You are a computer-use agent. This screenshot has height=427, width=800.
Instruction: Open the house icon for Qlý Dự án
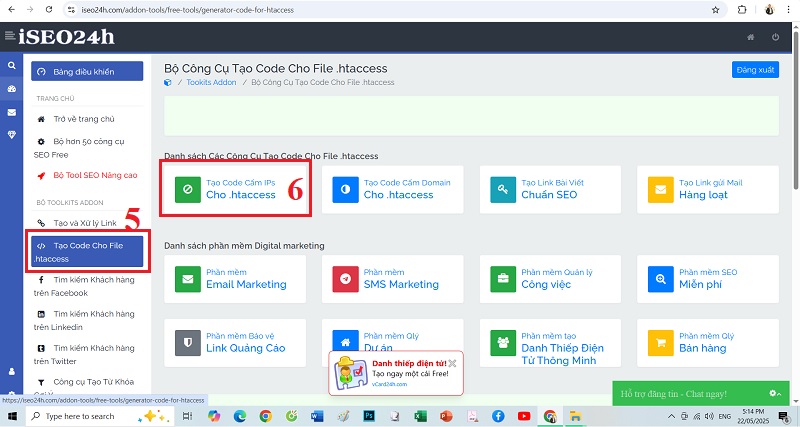(345, 340)
